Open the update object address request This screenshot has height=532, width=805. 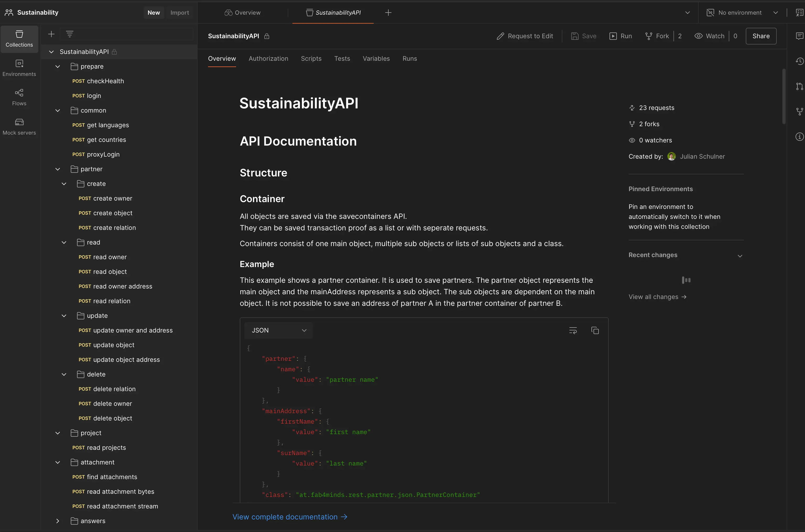(x=119, y=360)
